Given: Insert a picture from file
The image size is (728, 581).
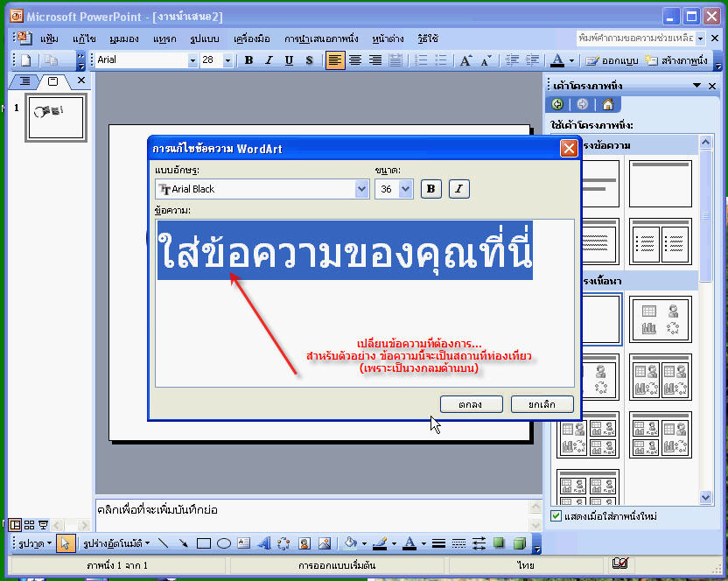Looking at the screenshot, I should click(x=324, y=543).
